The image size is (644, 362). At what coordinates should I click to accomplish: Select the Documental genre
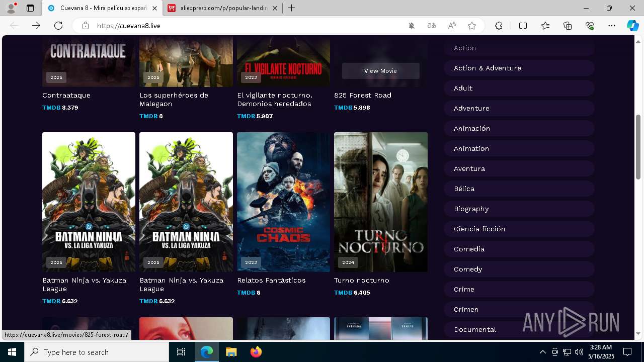519,329
